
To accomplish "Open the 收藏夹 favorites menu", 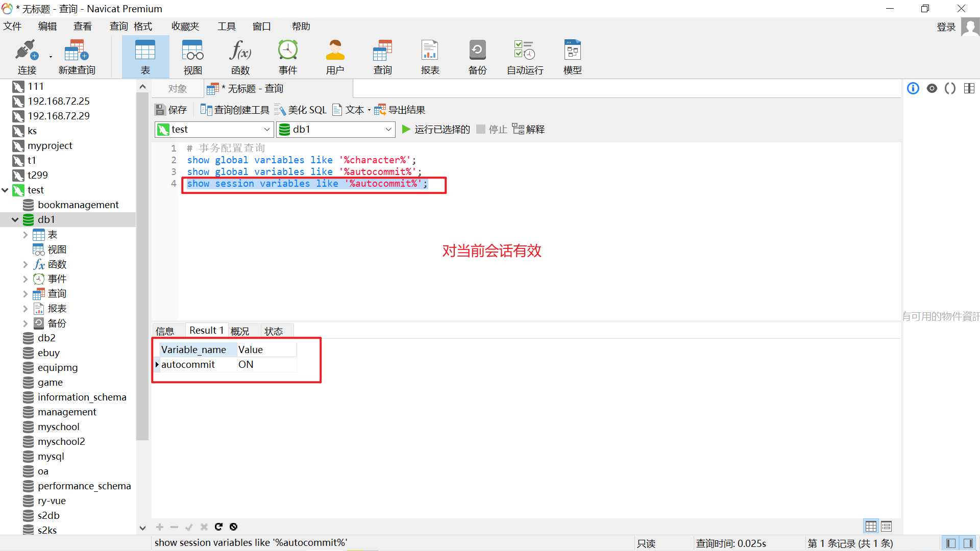I will (x=185, y=27).
